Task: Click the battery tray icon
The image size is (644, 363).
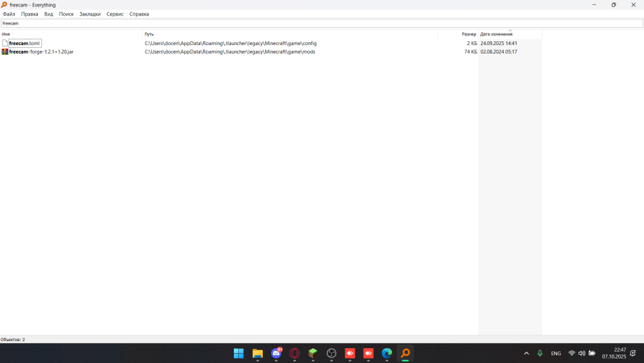Action: pyautogui.click(x=592, y=353)
